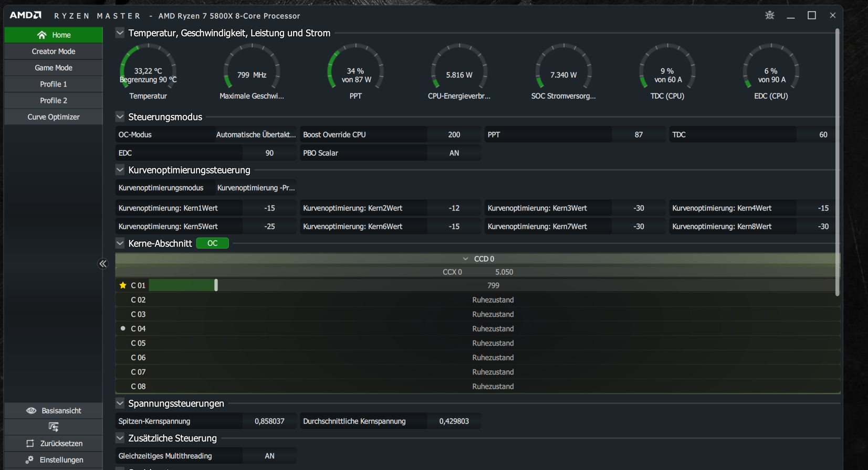This screenshot has height=470, width=868.
Task: Collapse the Kerne-Abschnitt section
Action: (x=120, y=243)
